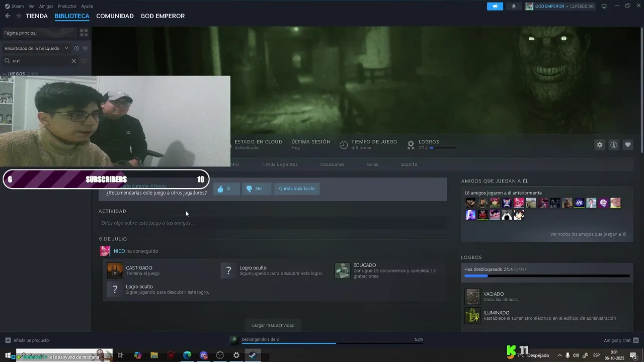Screen dimensions: 644x362
Task: Open GOD EMPEROR profile section
Action: point(163,16)
